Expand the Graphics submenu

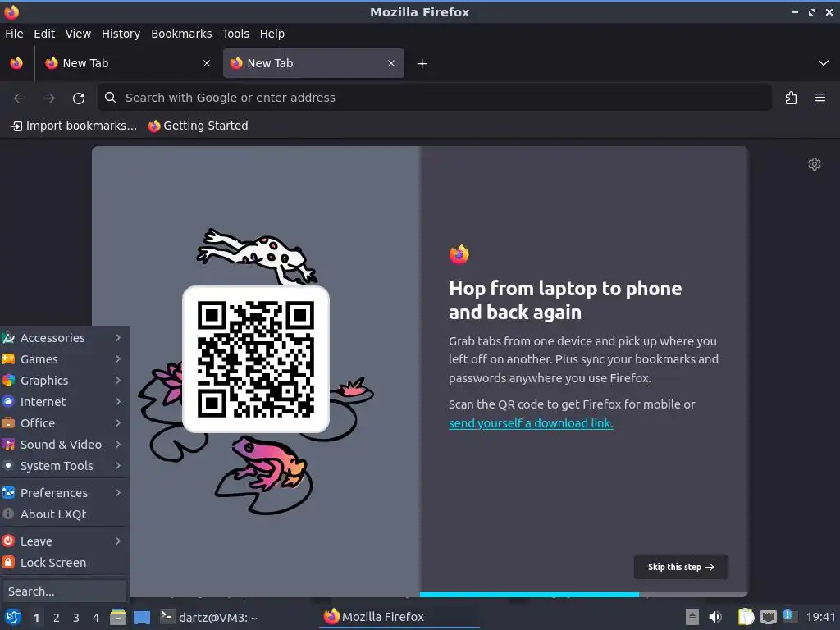point(64,381)
